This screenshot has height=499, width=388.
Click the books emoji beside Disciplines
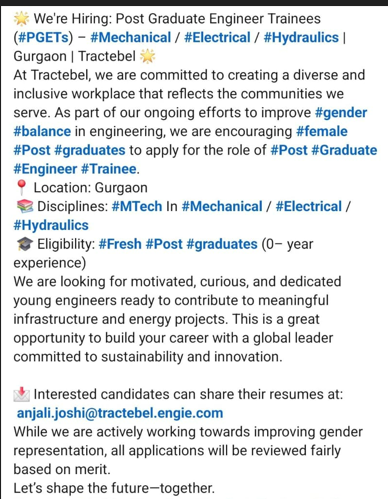point(24,207)
